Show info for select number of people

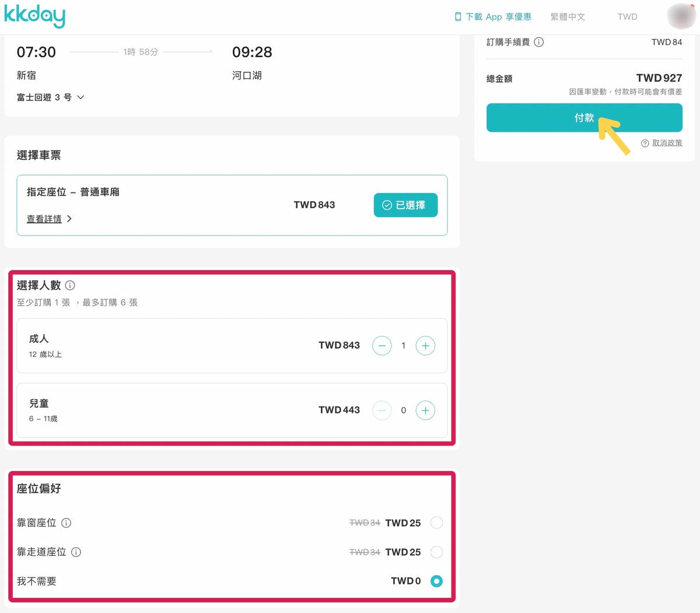tap(70, 285)
